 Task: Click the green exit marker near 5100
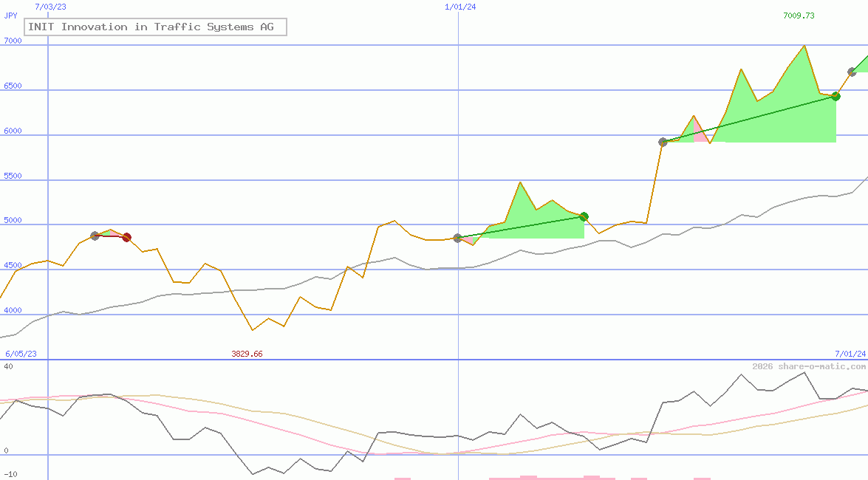[584, 216]
